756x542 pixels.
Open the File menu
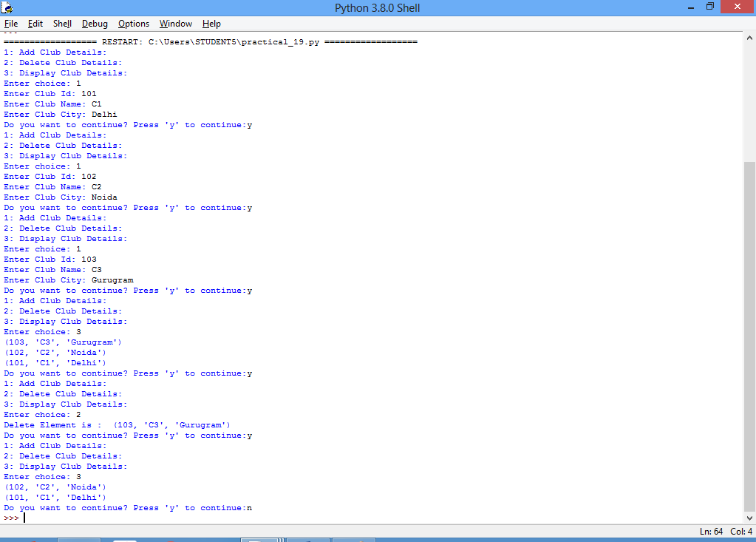coord(11,23)
